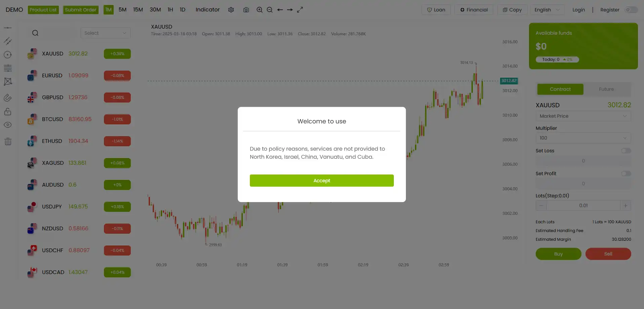Select the 15M timeframe
The image size is (644, 309).
[138, 10]
